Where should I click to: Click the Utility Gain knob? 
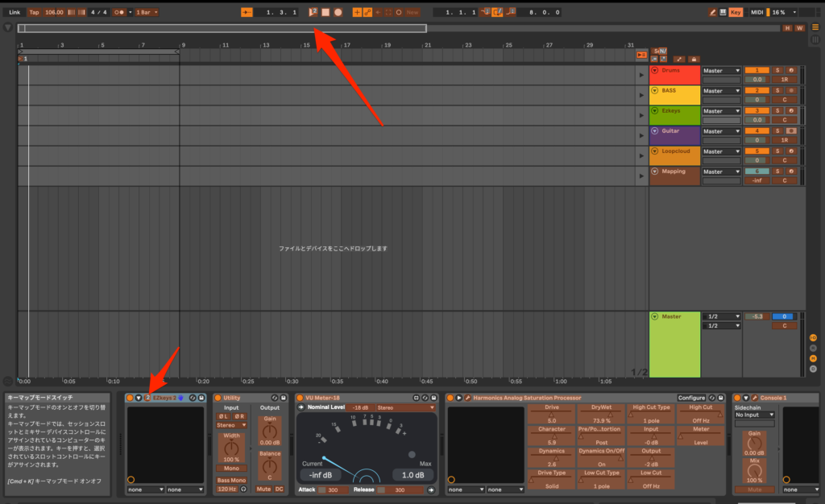269,432
